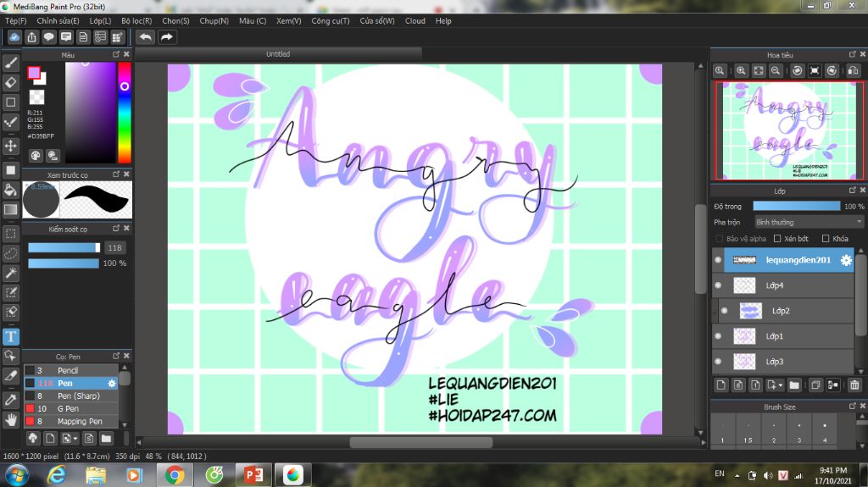
Task: Toggle the Khóa lock checkbox
Action: [x=826, y=239]
